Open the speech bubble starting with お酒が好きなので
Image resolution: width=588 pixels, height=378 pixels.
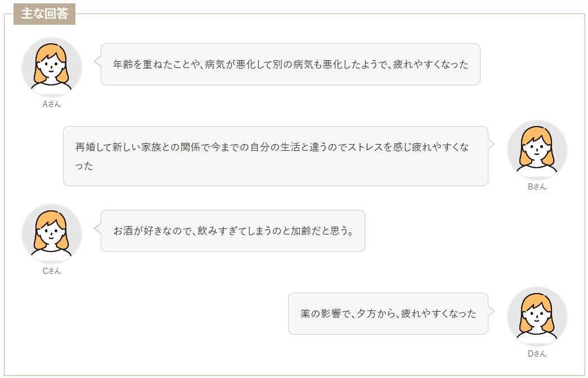233,231
